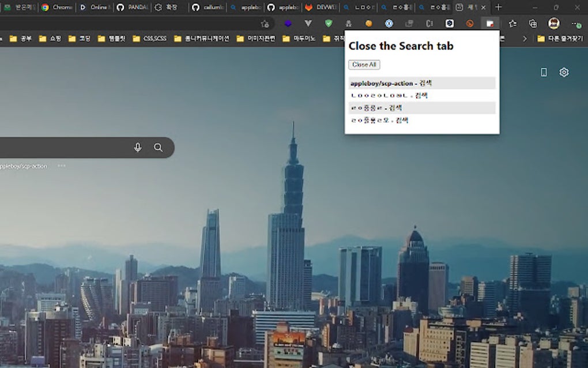Open the 이미지관련 bookmarks folder
The image size is (588, 368).
pos(256,38)
